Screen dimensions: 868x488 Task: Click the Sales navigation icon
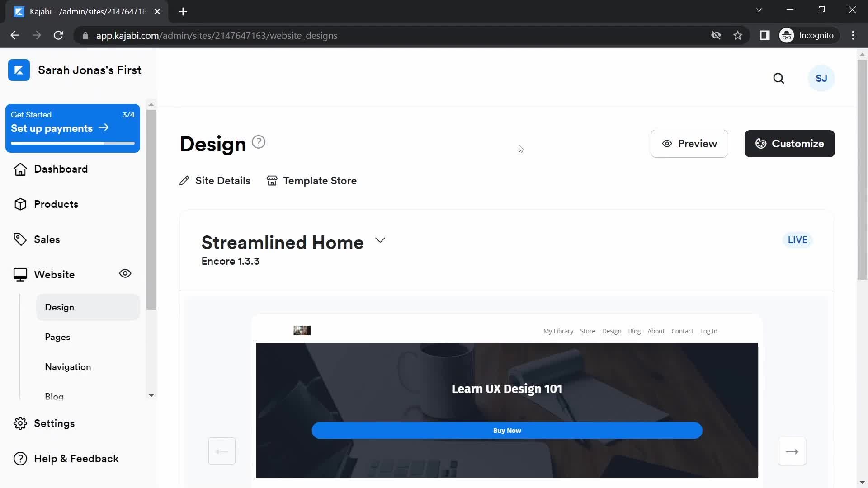[x=20, y=239]
